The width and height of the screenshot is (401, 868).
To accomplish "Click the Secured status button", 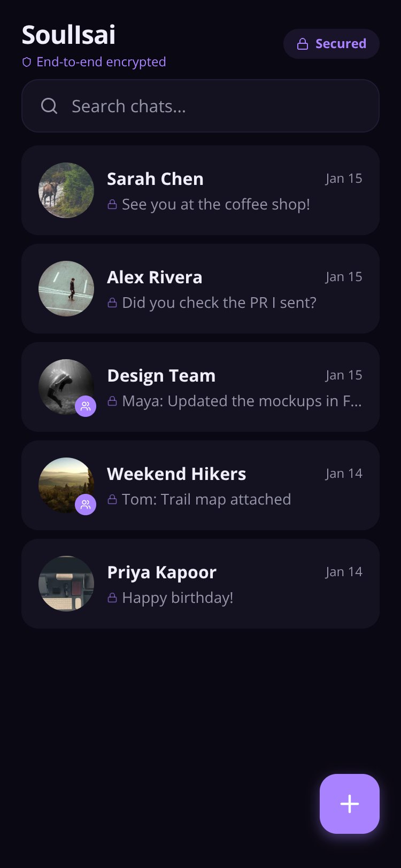I will coord(331,44).
